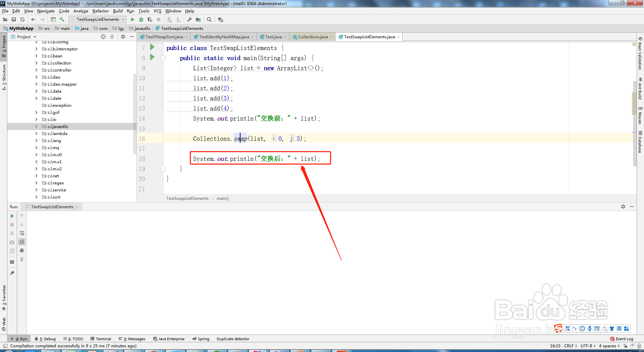Image resolution: width=644 pixels, height=352 pixels.
Task: Open file with the toolbar Open icon
Action: [5, 19]
